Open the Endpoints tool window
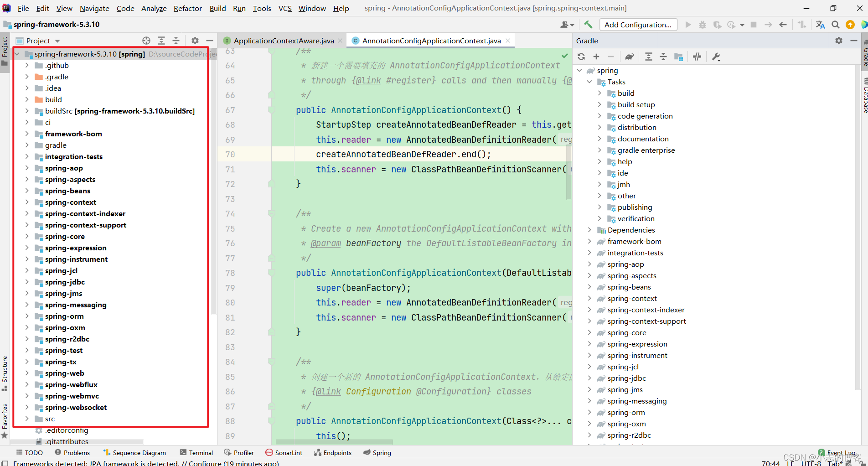 pos(333,452)
